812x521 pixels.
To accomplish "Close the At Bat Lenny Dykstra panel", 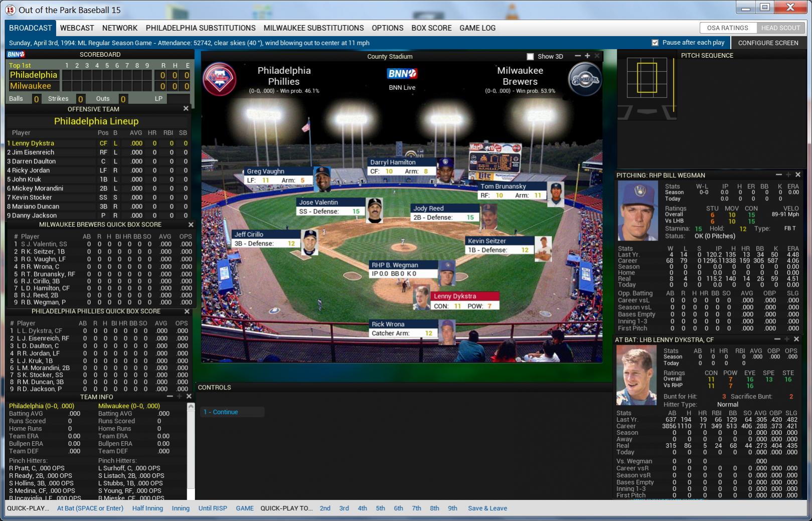I will (x=796, y=339).
